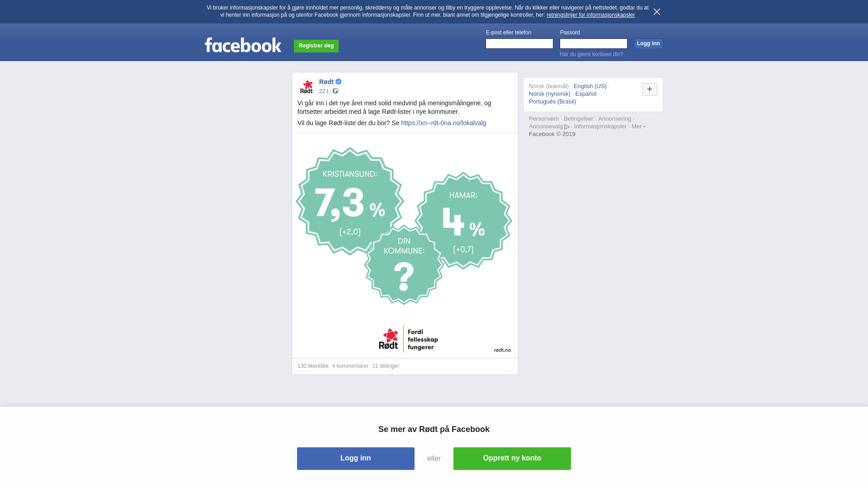The image size is (868, 488).
Task: Click Har du glemt kontoen din link
Action: (591, 54)
